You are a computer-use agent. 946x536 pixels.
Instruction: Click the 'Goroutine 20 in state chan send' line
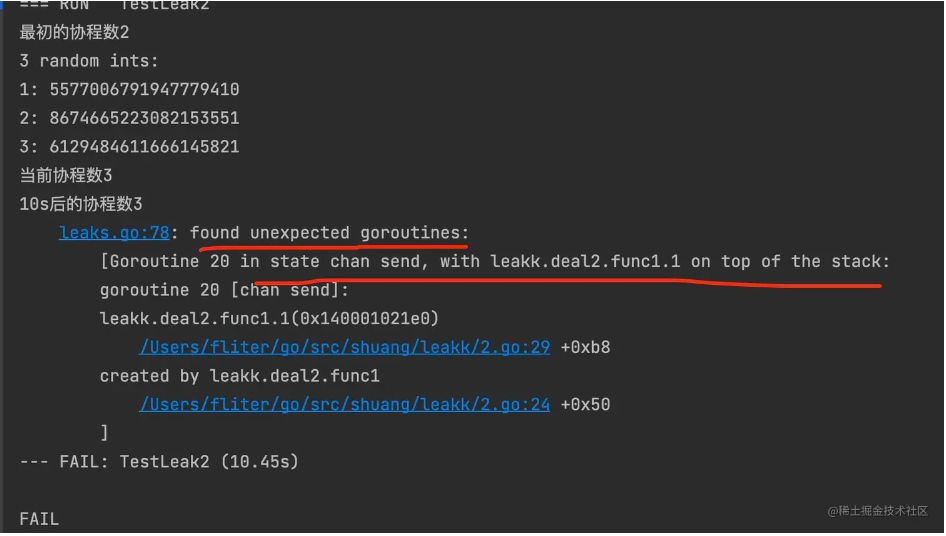point(495,262)
